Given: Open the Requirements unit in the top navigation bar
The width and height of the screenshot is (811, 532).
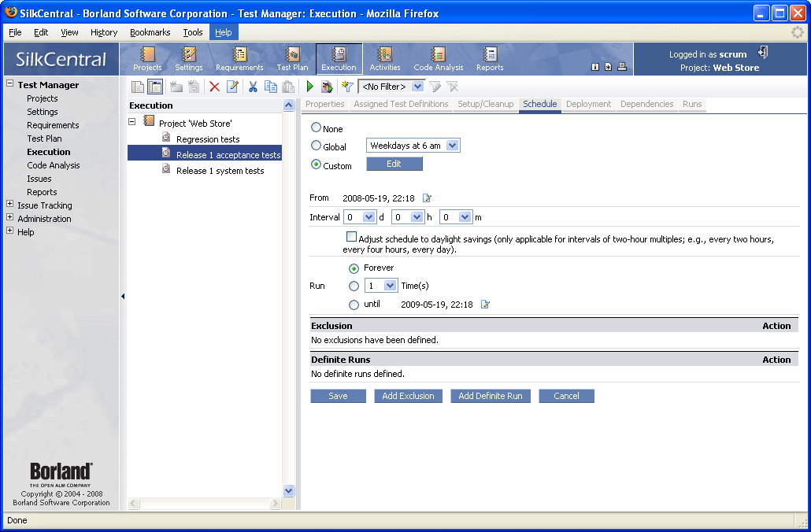Looking at the screenshot, I should pos(239,59).
